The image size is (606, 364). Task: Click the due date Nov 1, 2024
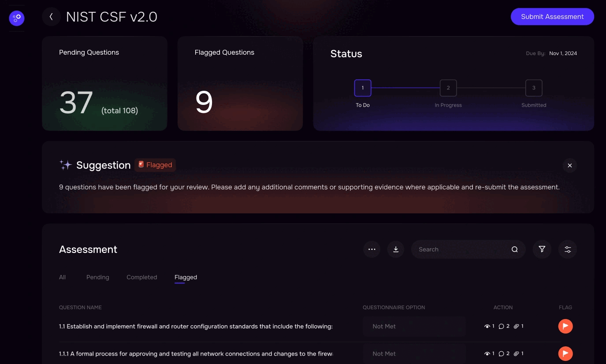[563, 53]
